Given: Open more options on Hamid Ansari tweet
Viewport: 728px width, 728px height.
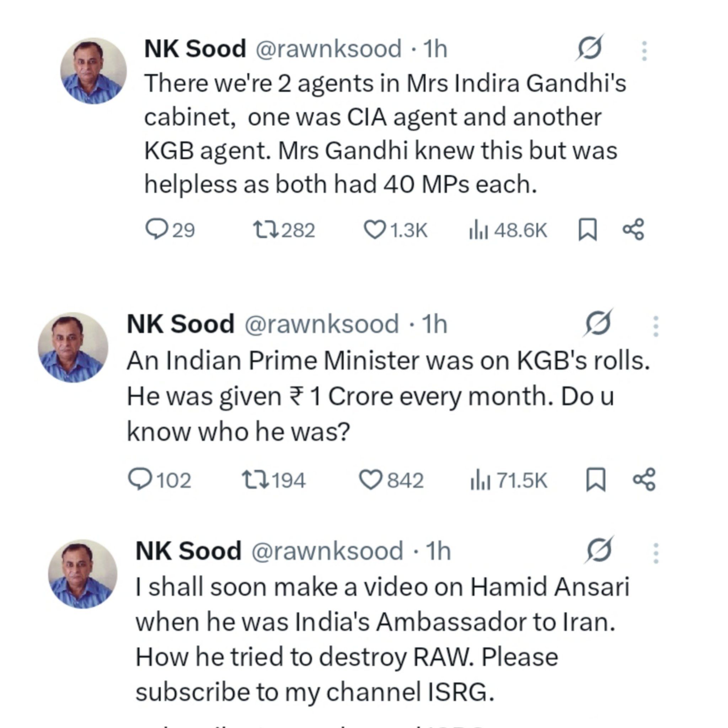Looking at the screenshot, I should 655,553.
